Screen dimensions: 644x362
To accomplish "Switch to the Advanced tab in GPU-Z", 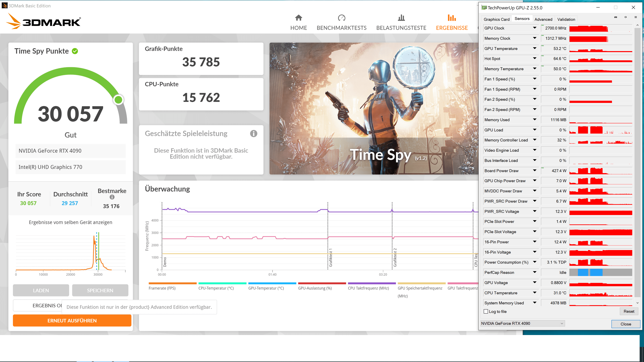I will tap(543, 19).
